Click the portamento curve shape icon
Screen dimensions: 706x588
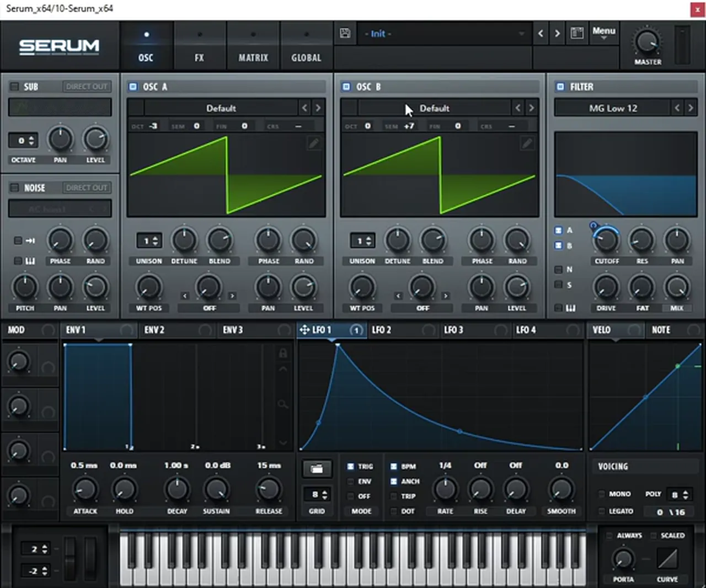coord(667,559)
